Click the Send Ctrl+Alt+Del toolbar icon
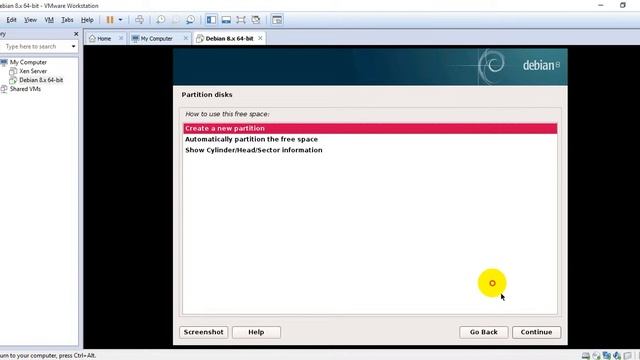The height and width of the screenshot is (360, 640). 139,20
